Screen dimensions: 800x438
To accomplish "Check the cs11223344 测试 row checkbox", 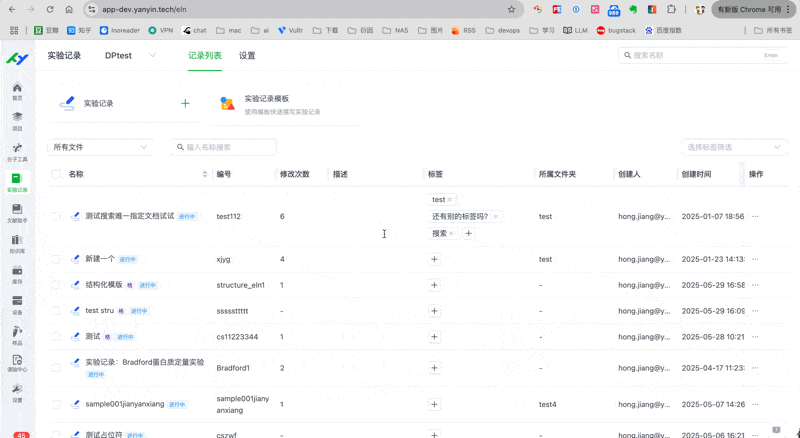I will [x=56, y=337].
